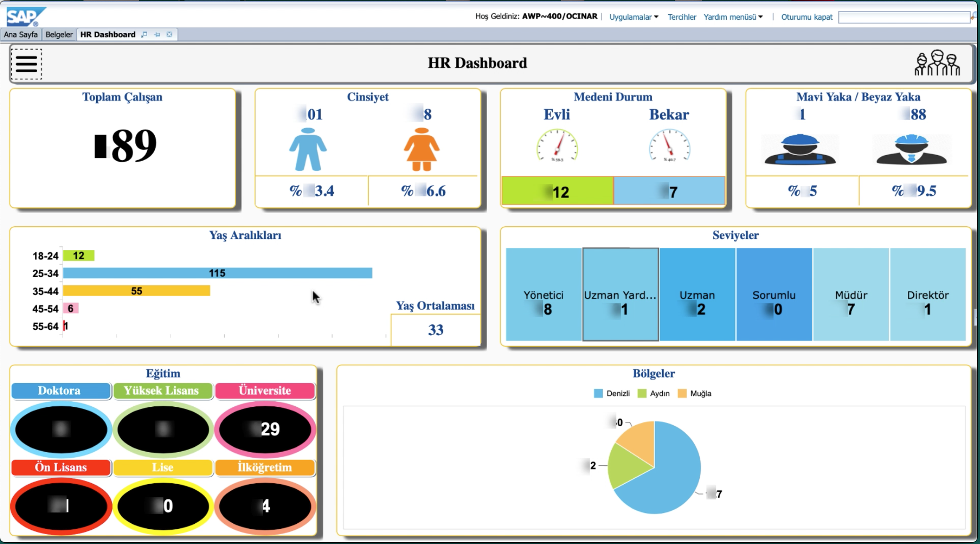Open the Tercihler link

pos(682,17)
